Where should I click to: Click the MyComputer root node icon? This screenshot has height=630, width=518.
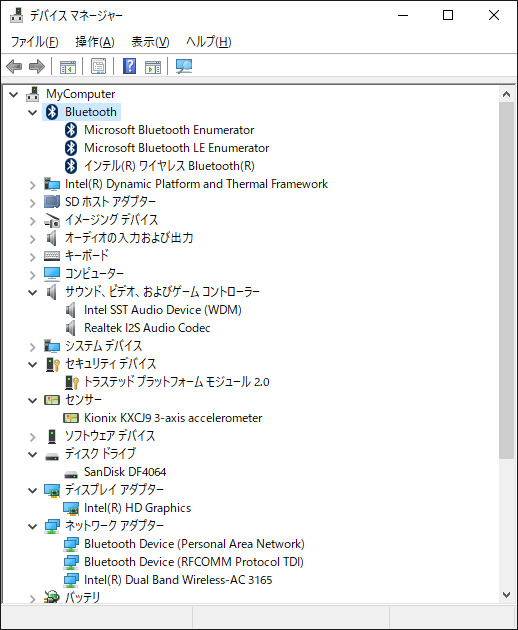click(x=33, y=94)
